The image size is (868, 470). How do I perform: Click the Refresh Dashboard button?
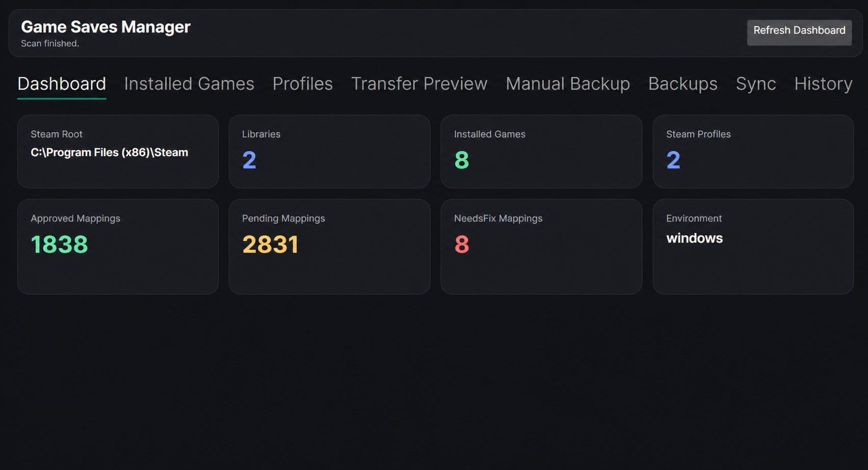[799, 32]
